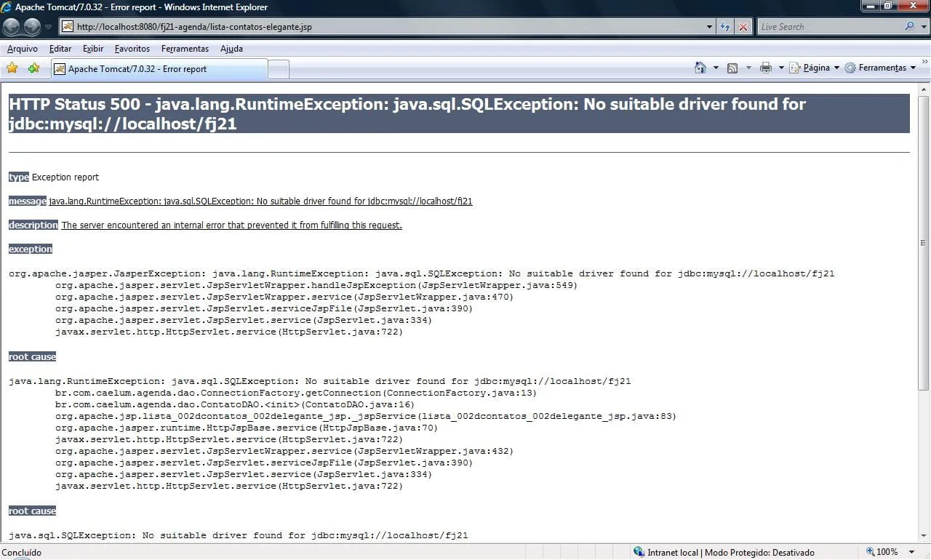Click the Search magnifier button
This screenshot has width=931, height=560.
point(909,26)
